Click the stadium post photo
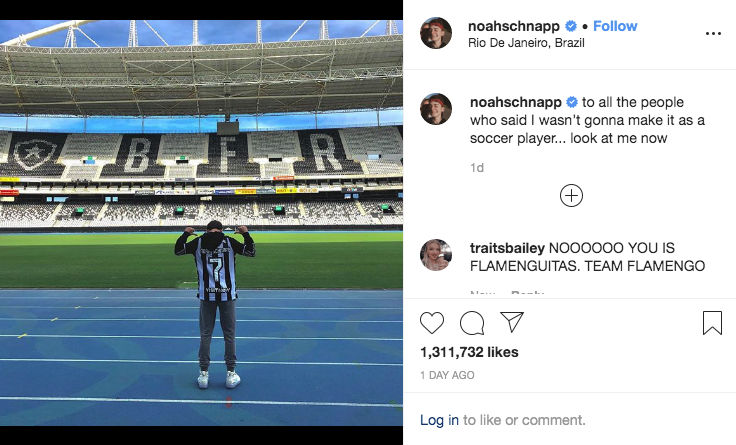The height and width of the screenshot is (445, 736). click(201, 222)
